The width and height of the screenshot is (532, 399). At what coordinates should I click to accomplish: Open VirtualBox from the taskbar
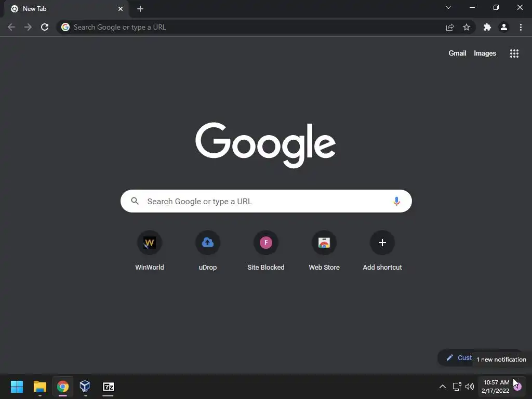click(x=85, y=386)
